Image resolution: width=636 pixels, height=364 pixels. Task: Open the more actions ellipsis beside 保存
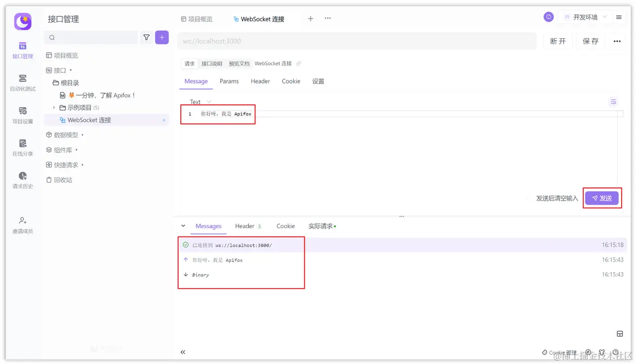(x=617, y=41)
